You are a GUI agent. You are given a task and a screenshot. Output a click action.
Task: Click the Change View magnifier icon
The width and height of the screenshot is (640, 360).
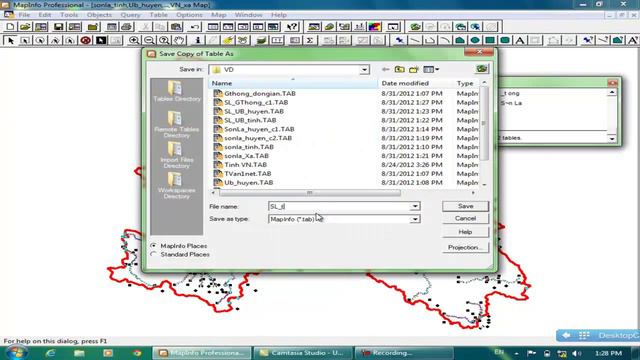point(164,40)
